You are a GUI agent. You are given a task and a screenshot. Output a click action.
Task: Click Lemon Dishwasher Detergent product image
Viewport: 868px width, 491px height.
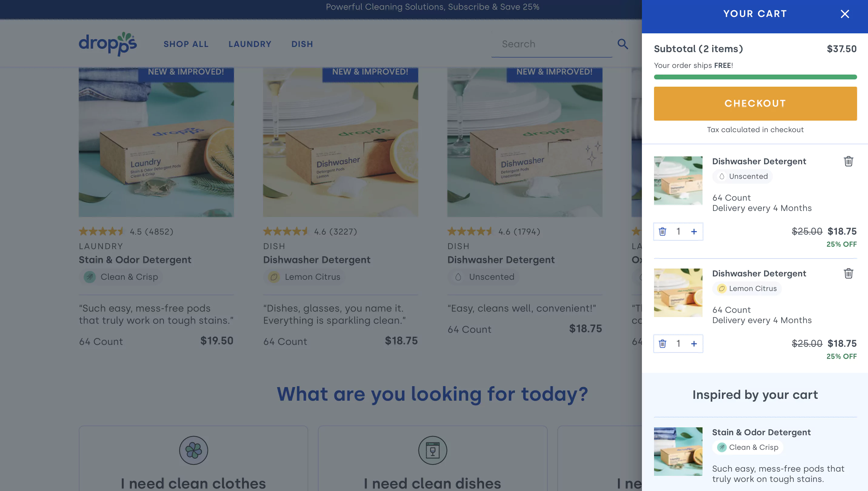(x=341, y=142)
